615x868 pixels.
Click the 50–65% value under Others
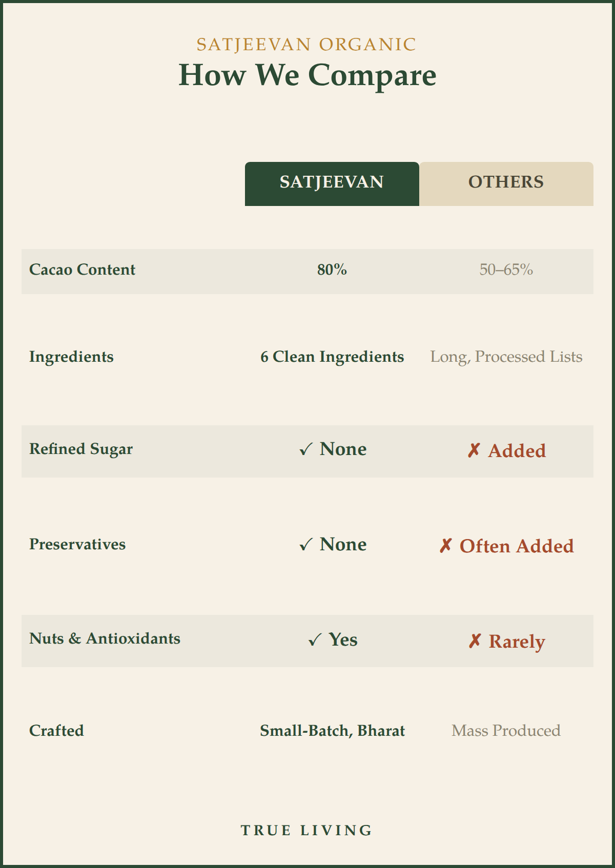[506, 270]
